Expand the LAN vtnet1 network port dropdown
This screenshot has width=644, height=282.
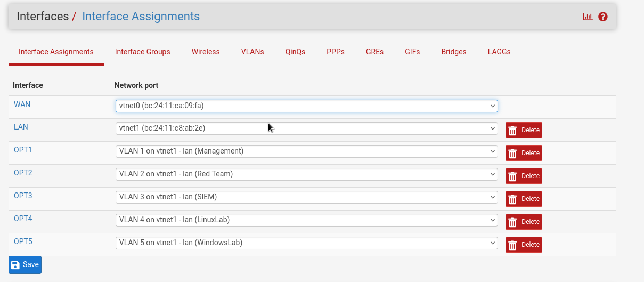click(307, 128)
